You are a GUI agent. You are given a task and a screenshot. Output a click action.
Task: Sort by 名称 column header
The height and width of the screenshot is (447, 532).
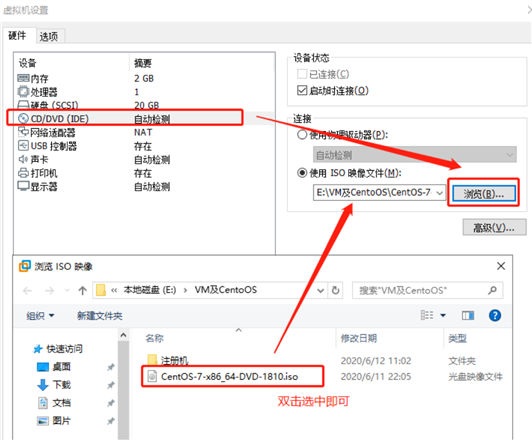(x=154, y=338)
